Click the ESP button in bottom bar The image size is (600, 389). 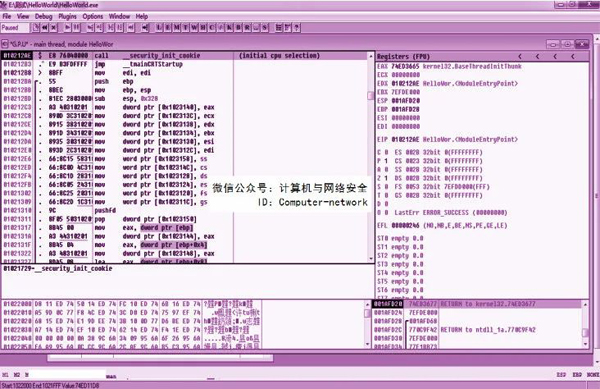point(561,374)
